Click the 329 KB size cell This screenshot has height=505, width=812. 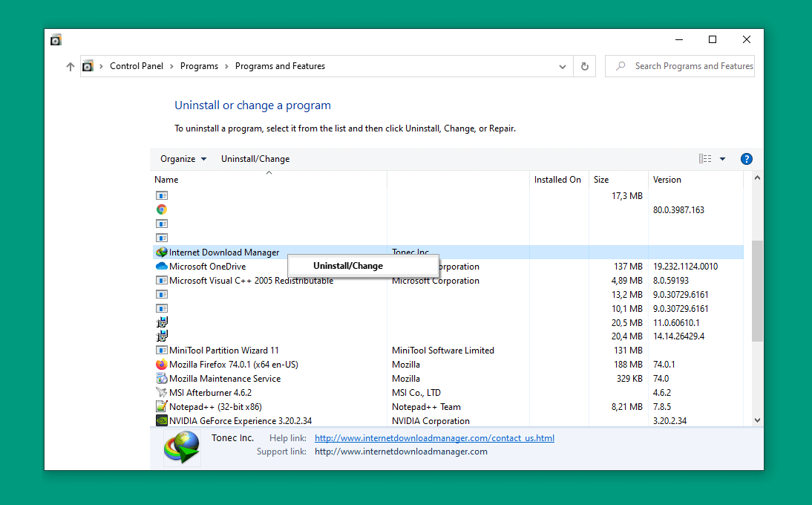point(629,379)
